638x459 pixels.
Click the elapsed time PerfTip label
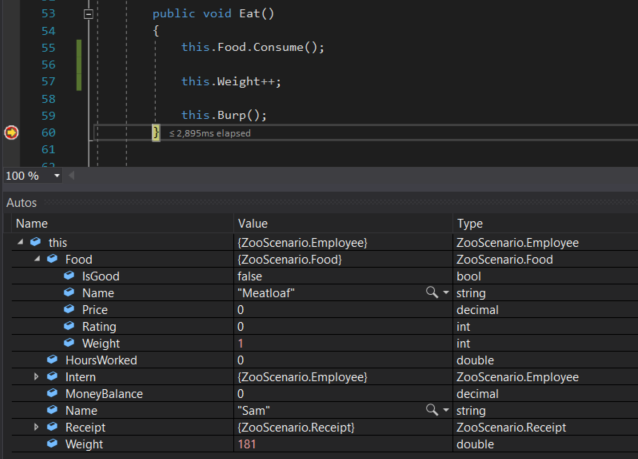(x=209, y=133)
